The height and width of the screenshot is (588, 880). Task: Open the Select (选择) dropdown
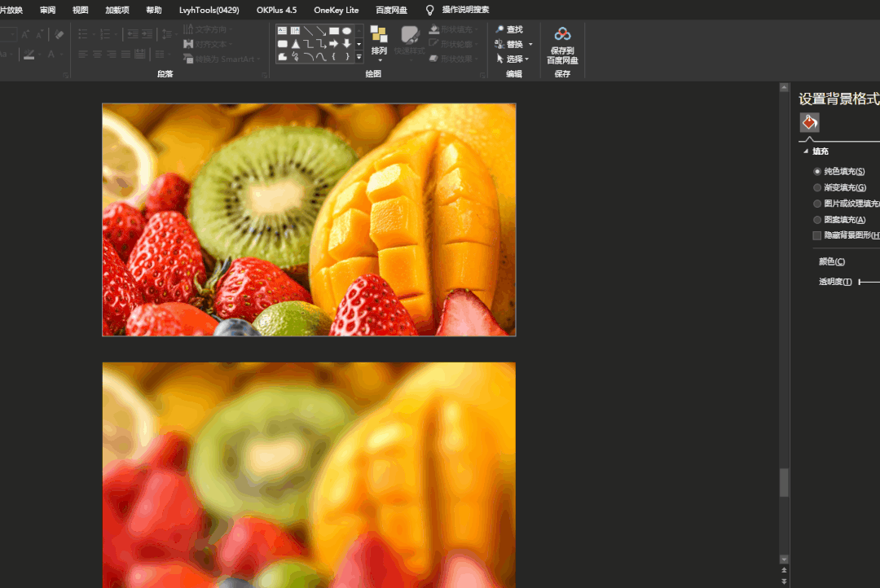pos(513,59)
